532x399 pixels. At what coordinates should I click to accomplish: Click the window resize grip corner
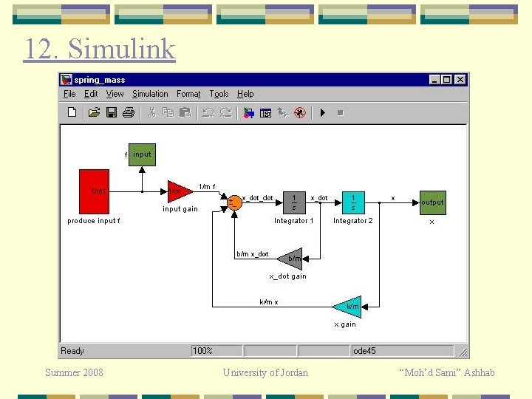point(463,352)
